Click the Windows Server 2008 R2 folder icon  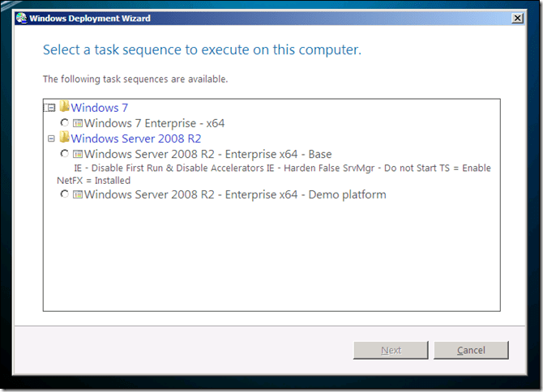click(64, 138)
